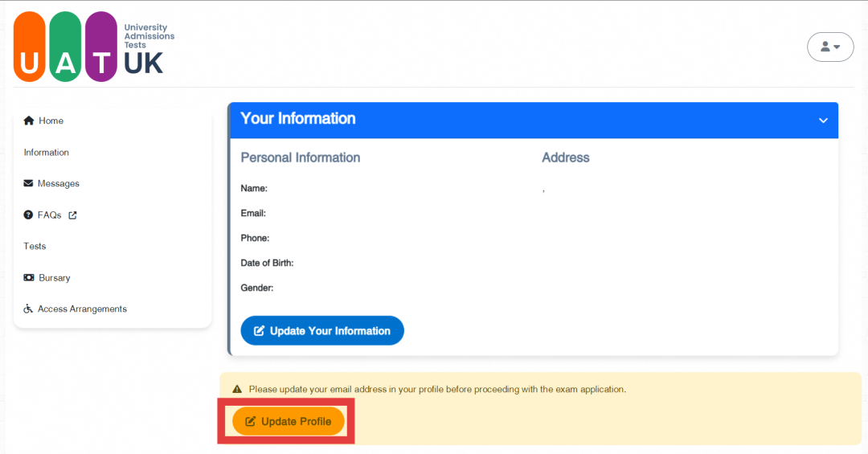Screen dimensions: 868x454
Task: Click the orange Update Profile button
Action: [289, 421]
